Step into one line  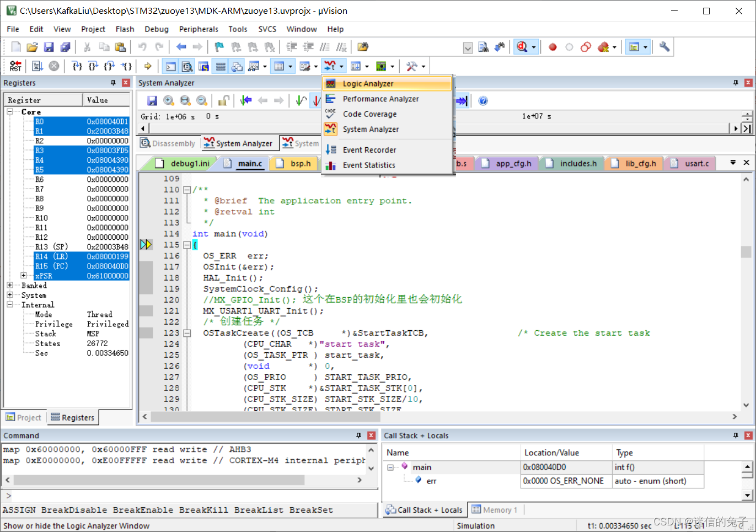77,67
